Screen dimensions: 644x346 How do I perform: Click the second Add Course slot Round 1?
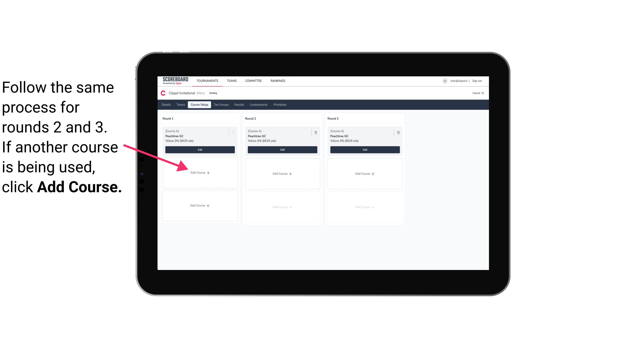[x=200, y=205]
